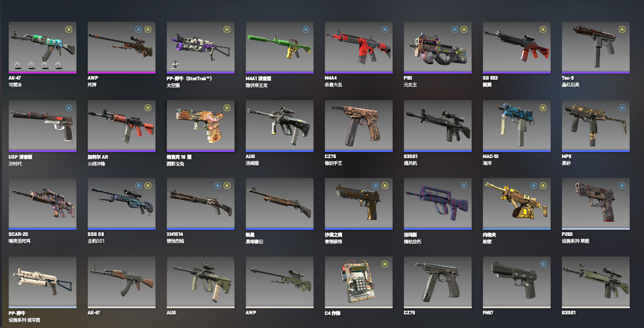Click the SCAR-20 item name label

tap(19, 234)
